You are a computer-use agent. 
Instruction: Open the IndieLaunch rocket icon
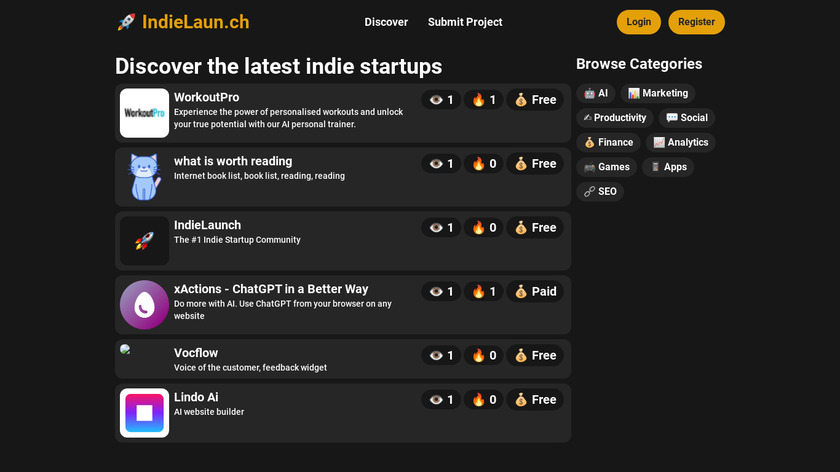(x=144, y=241)
